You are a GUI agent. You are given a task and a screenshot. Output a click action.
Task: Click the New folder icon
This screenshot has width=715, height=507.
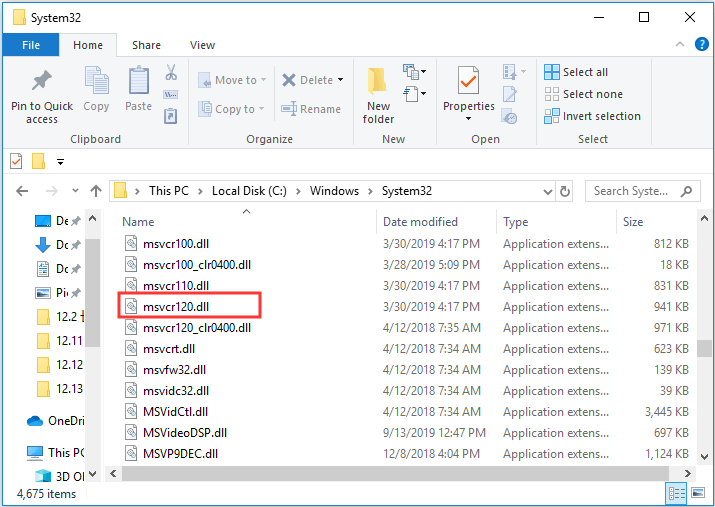click(x=378, y=82)
